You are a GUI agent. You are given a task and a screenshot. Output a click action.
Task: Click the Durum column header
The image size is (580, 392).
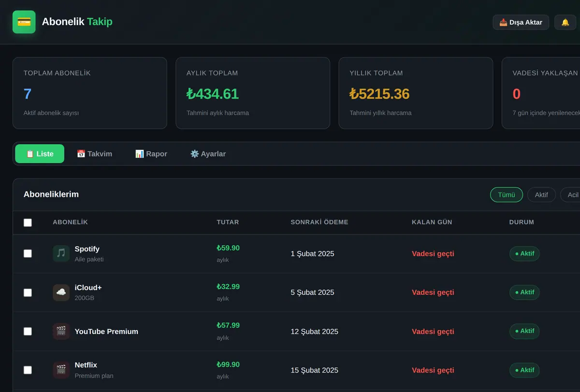point(522,222)
